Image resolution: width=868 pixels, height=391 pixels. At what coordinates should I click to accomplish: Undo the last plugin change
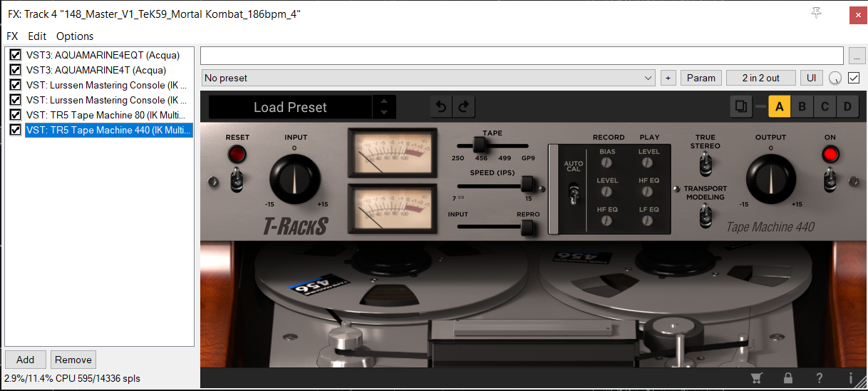click(441, 107)
